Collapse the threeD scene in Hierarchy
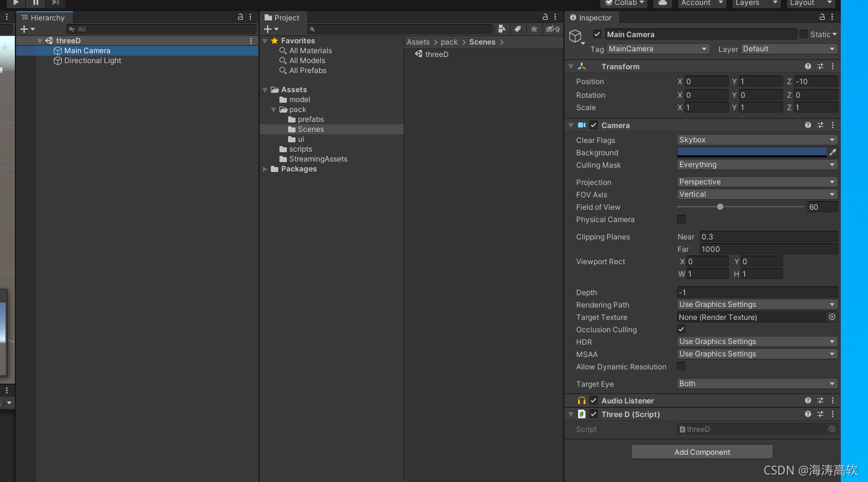868x482 pixels. coord(40,41)
